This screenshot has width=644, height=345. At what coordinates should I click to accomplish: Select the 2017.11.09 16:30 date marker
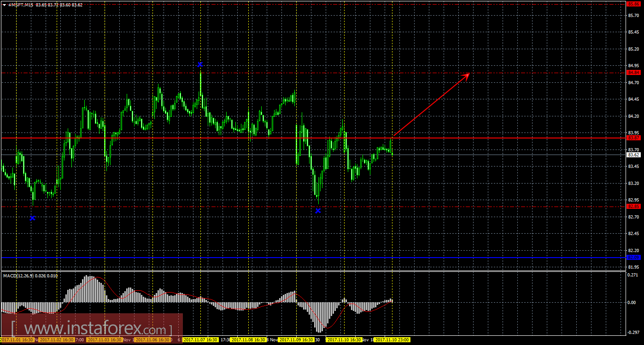tap(296, 340)
